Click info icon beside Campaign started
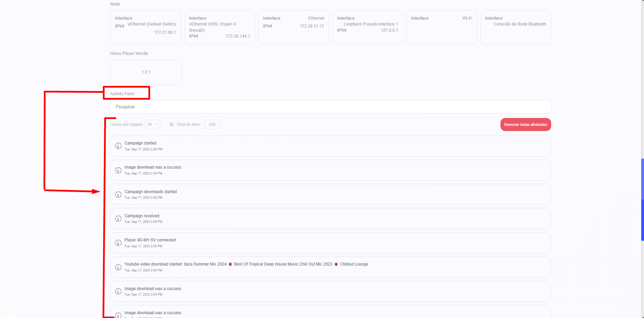Image resolution: width=644 pixels, height=318 pixels. pyautogui.click(x=118, y=146)
